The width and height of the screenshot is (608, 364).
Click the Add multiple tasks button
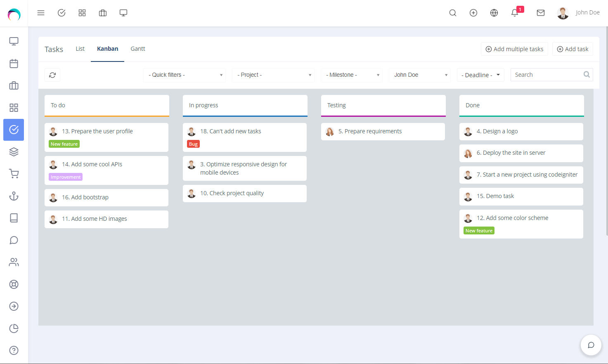point(514,49)
